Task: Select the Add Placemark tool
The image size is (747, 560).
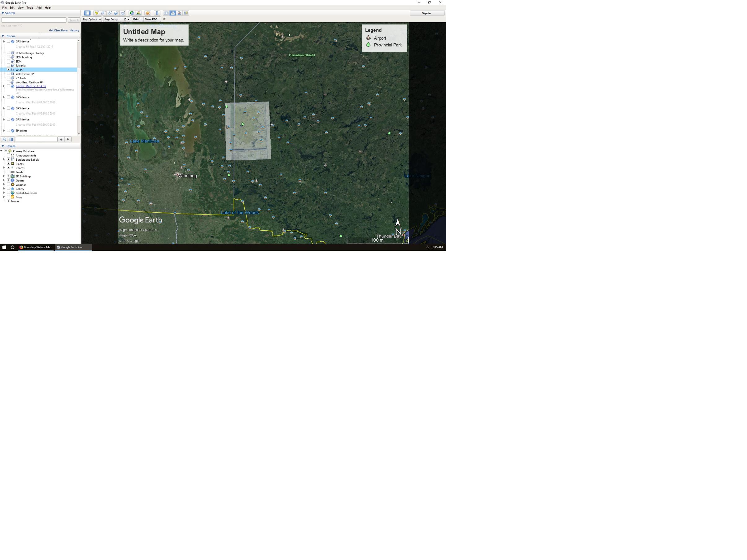Action: pyautogui.click(x=97, y=13)
